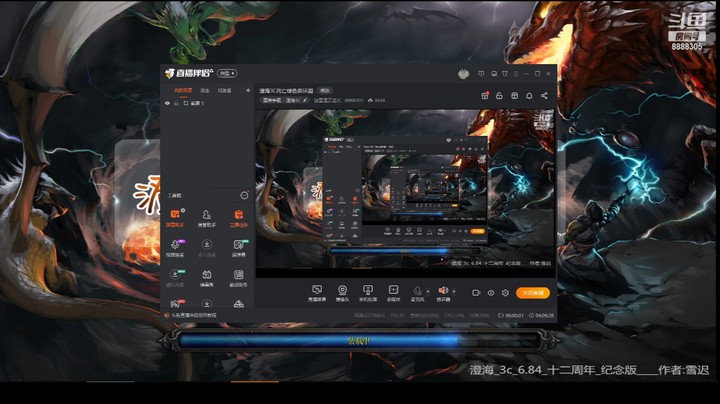This screenshot has width=720, height=404.
Task: Click the user avatar in the title bar
Action: [x=463, y=73]
